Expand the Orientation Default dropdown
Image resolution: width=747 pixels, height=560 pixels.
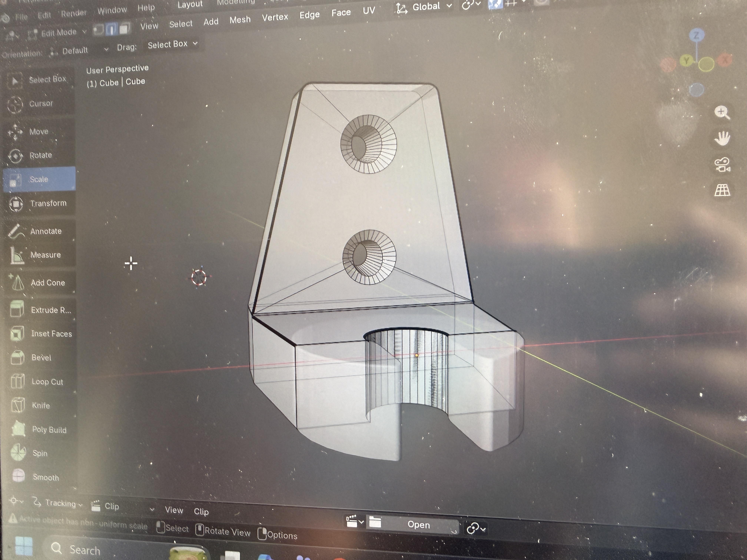[x=79, y=51]
